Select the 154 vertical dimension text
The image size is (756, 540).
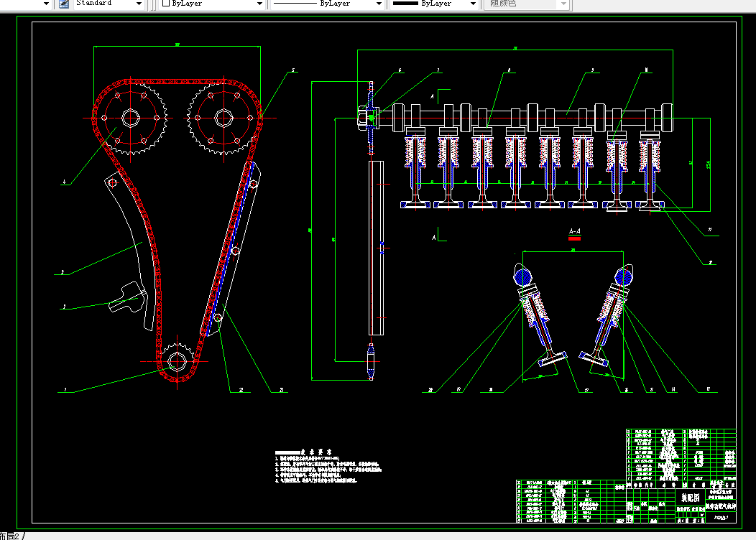[708, 164]
